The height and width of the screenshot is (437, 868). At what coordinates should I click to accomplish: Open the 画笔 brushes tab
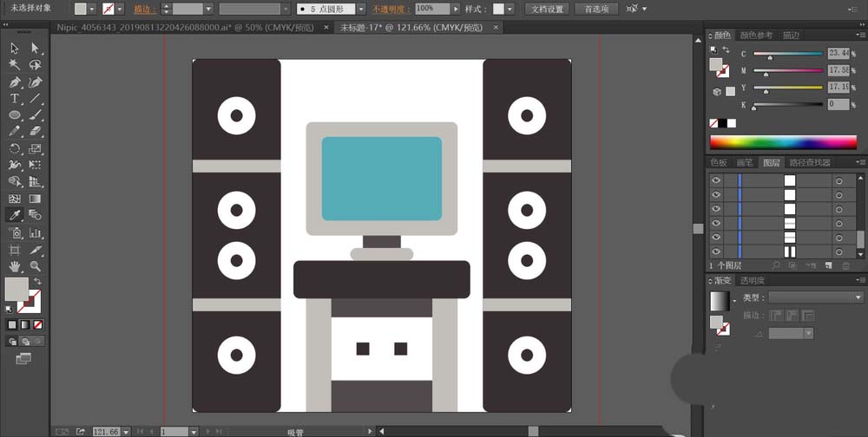coord(745,163)
